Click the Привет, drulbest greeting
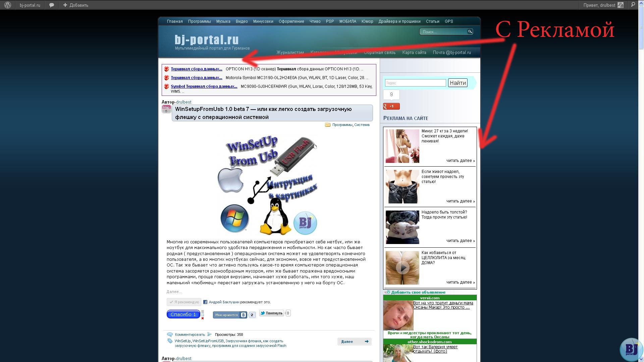 coord(599,5)
